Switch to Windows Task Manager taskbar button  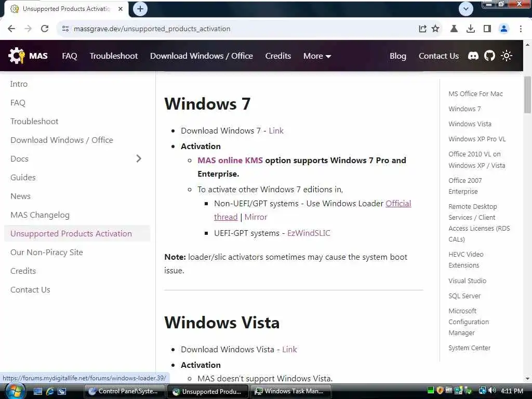click(290, 391)
